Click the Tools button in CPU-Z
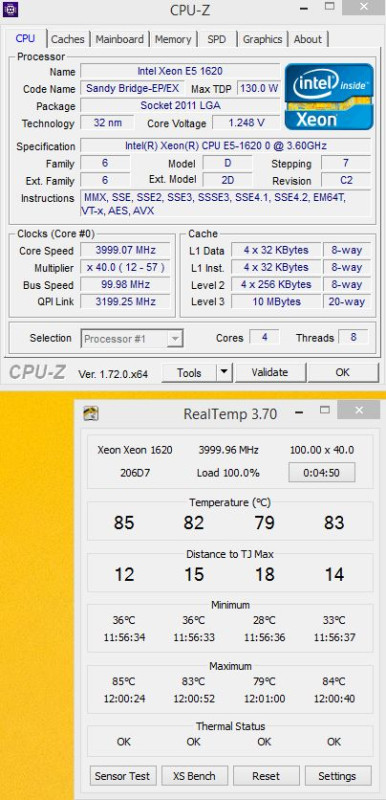The image size is (386, 800). (x=189, y=372)
